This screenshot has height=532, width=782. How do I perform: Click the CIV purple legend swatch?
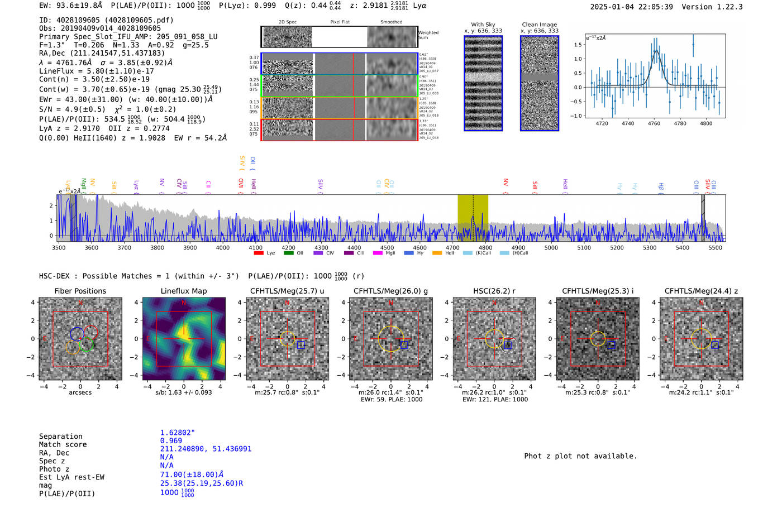pos(318,253)
